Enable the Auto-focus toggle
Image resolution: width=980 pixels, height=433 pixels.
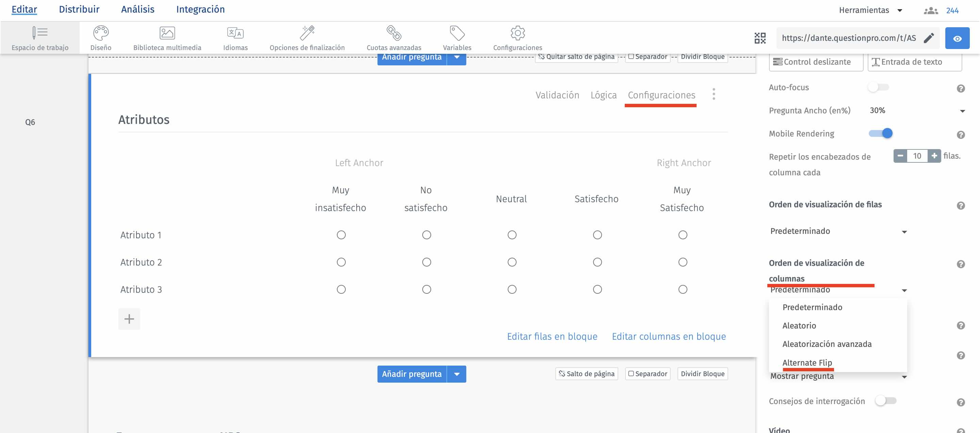(878, 87)
